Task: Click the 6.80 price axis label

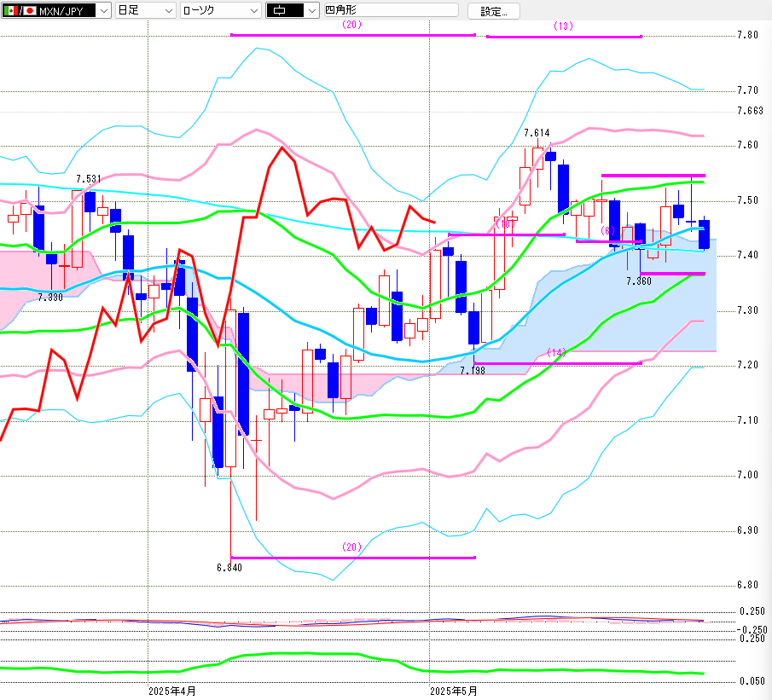Action: 747,585
